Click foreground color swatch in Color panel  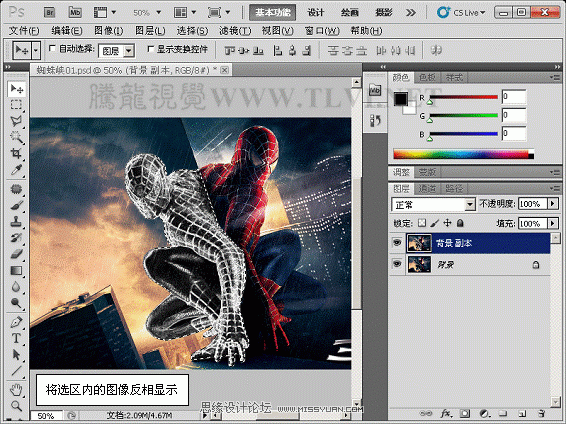pyautogui.click(x=401, y=99)
